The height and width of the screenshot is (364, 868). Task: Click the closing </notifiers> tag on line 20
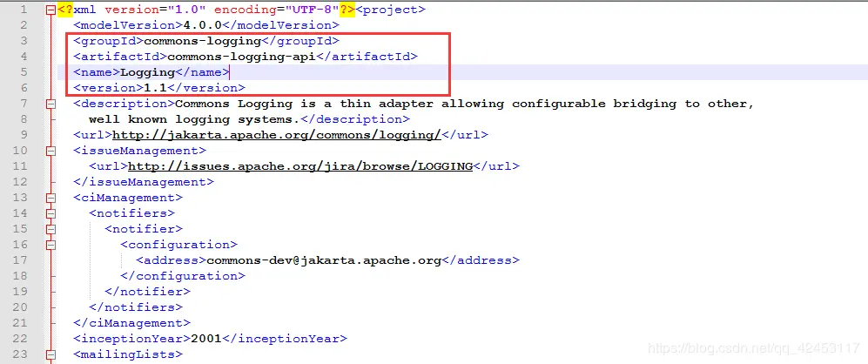coord(136,307)
